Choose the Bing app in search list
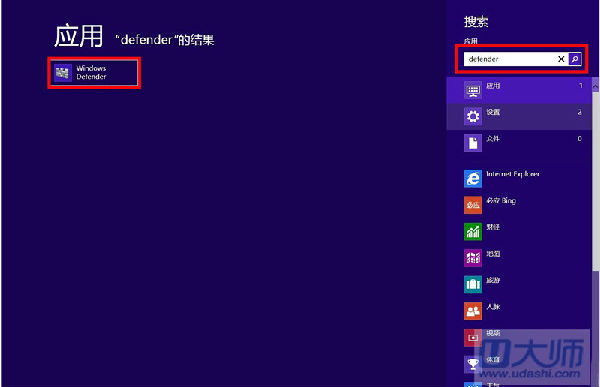 coord(501,205)
